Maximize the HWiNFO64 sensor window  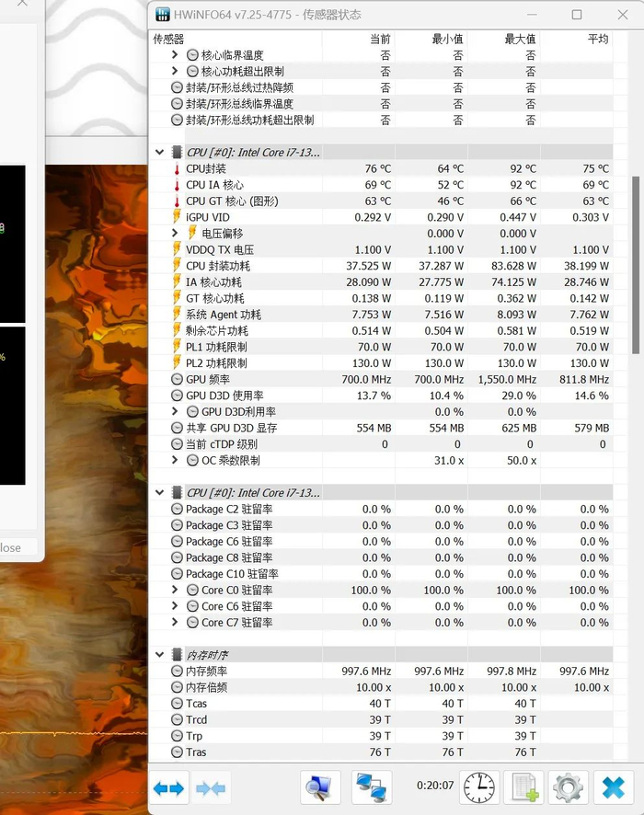(x=577, y=15)
